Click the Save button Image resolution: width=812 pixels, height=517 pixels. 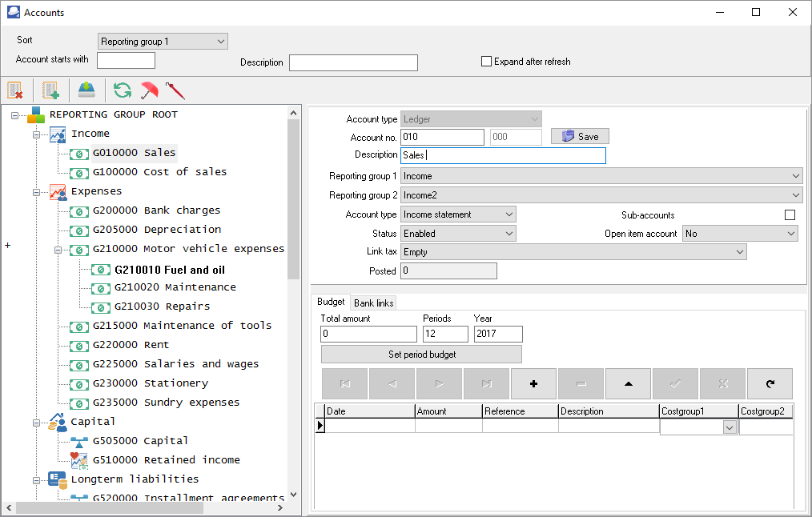tap(580, 136)
